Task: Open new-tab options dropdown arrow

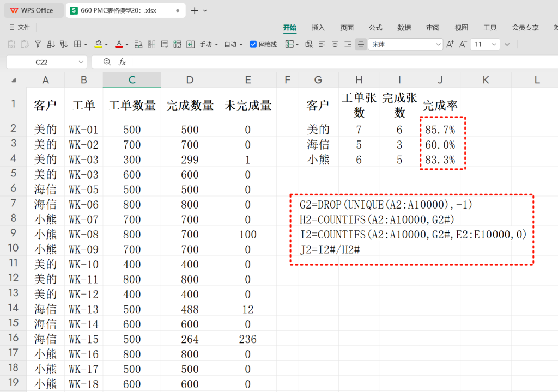Action: [205, 11]
